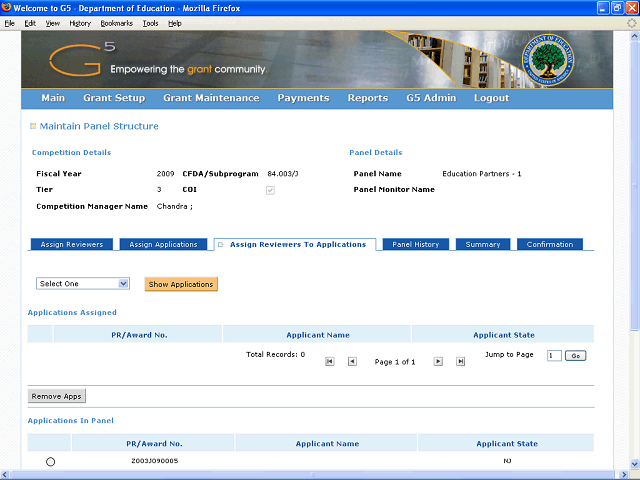Click vertical scrollbar down arrow
The image size is (640, 480).
[x=635, y=464]
